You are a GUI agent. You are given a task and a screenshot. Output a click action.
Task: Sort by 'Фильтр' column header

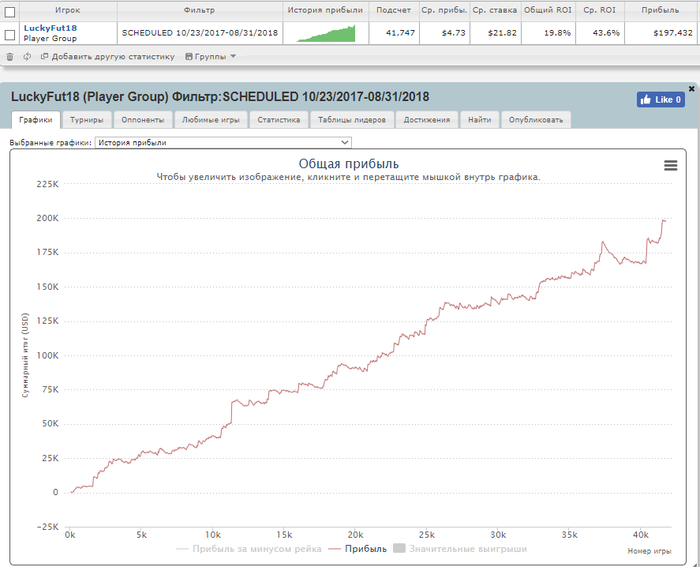pyautogui.click(x=199, y=10)
